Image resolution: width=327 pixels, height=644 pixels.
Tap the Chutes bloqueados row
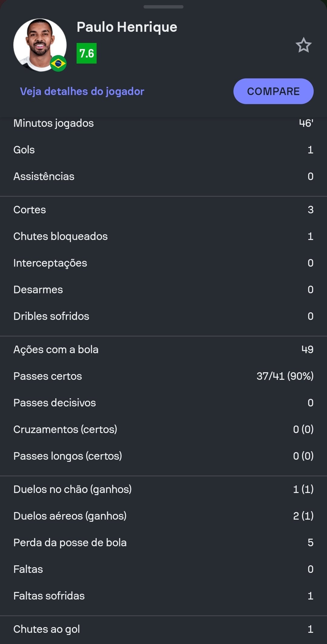coord(163,236)
